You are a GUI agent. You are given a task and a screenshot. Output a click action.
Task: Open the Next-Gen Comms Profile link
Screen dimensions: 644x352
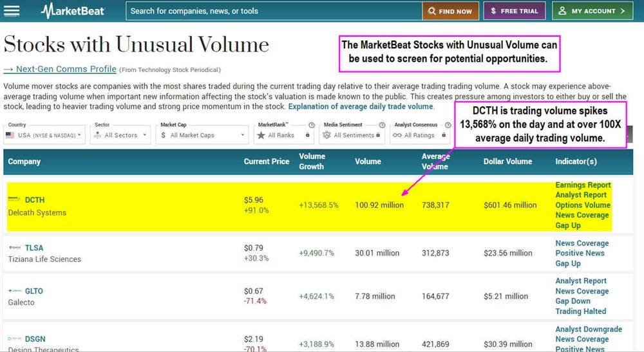[60, 69]
